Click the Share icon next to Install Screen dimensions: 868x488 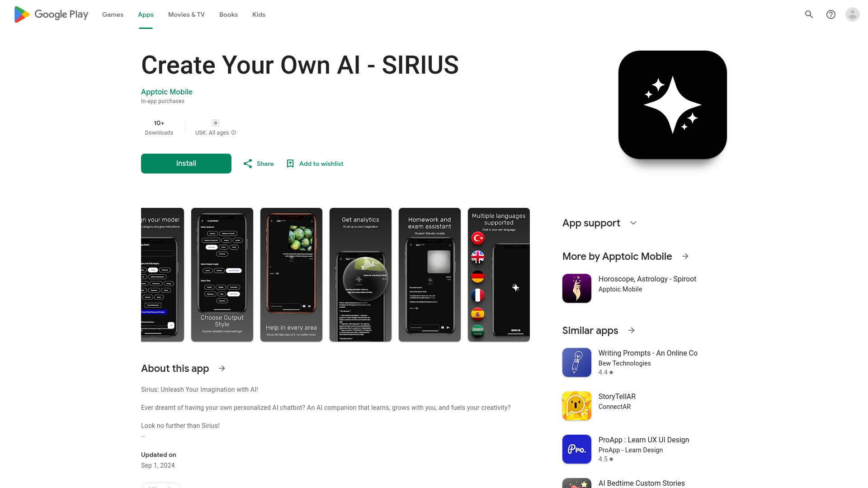tap(247, 163)
